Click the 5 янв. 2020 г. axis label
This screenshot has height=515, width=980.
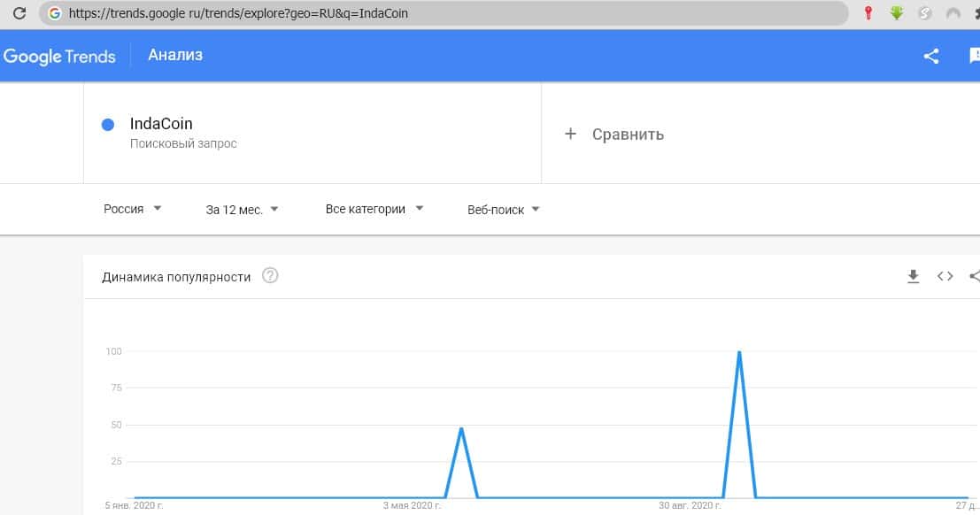134,505
